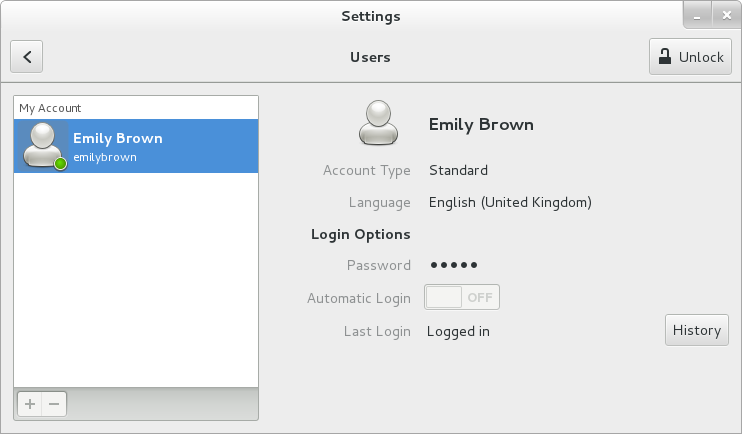Change the Standard account type

(458, 170)
